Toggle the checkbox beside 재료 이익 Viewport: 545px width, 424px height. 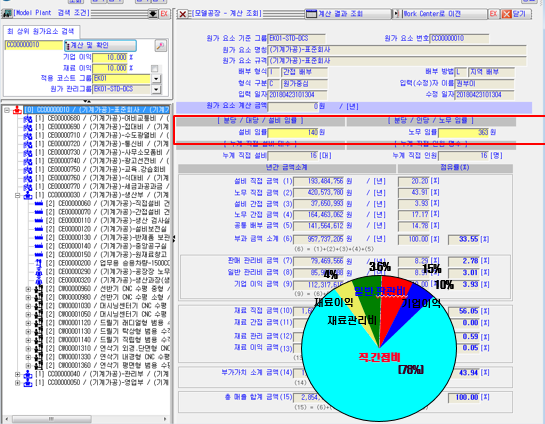155,68
